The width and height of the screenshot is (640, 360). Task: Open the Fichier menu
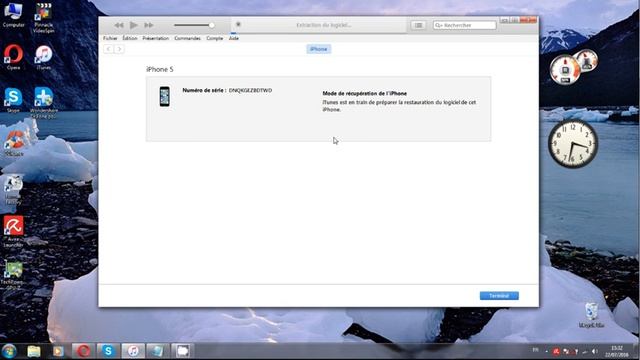pos(110,38)
